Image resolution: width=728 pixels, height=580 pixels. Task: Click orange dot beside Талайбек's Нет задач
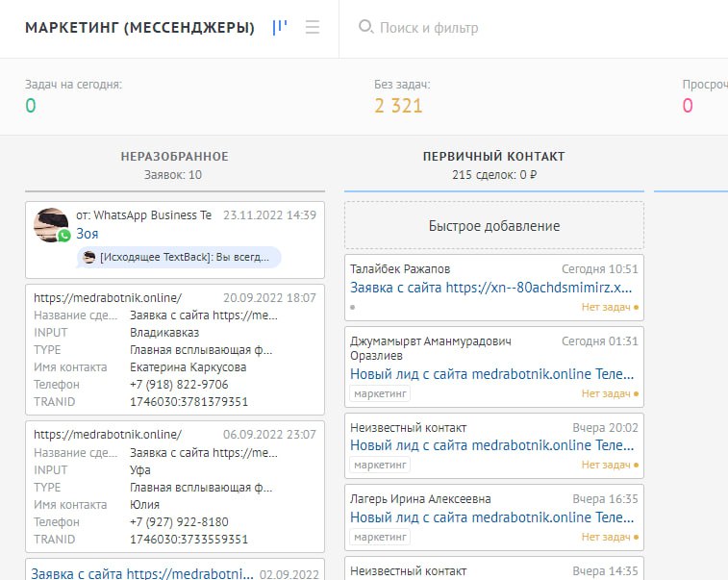(636, 308)
